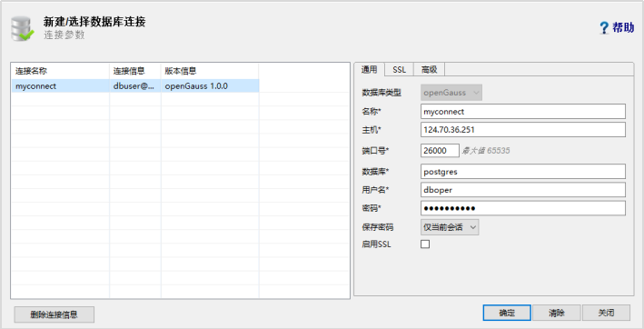Click the 帮助 help link
Screen dimensions: 644x329
tap(623, 27)
